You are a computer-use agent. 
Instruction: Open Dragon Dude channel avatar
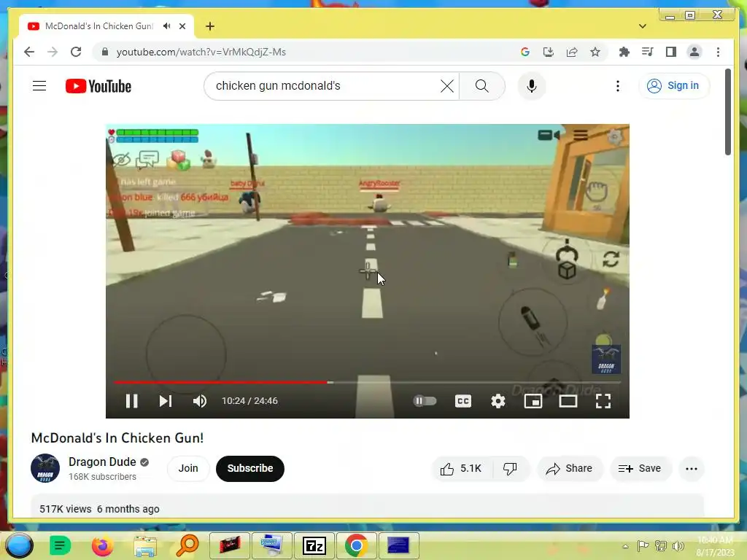(x=45, y=468)
